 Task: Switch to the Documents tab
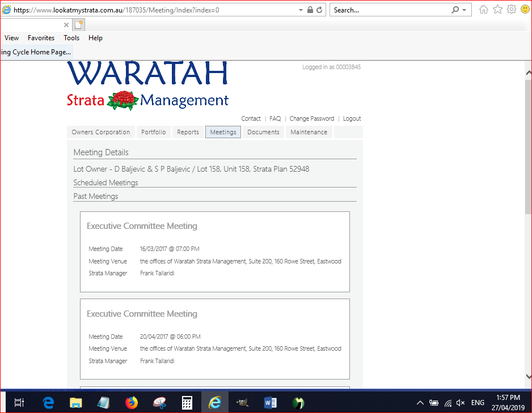[263, 132]
